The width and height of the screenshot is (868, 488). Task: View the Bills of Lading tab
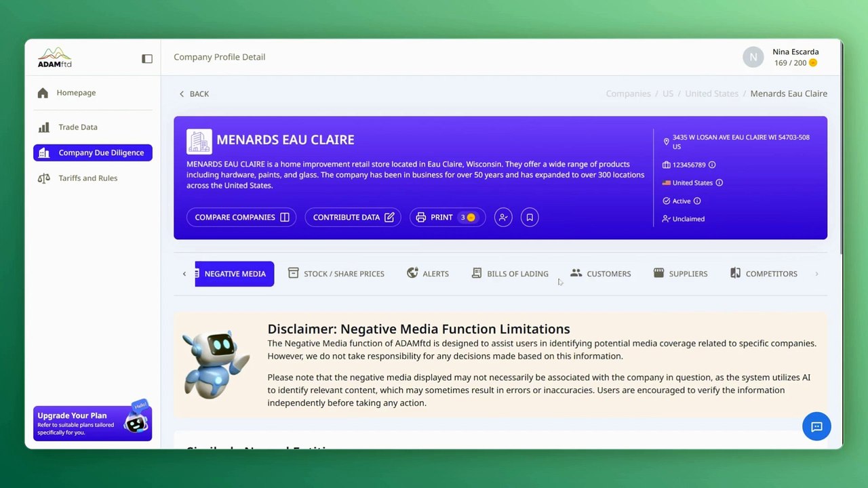tap(510, 274)
